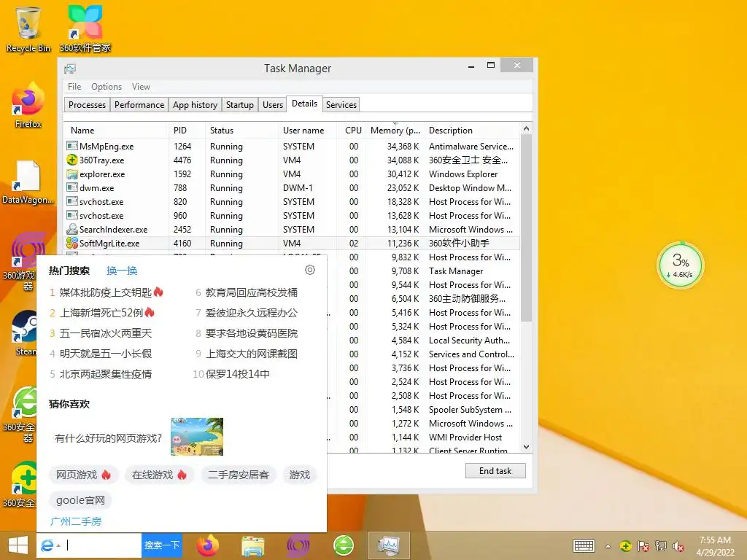Switch to the Startup tab
Screen dimensions: 747x560
click(239, 105)
